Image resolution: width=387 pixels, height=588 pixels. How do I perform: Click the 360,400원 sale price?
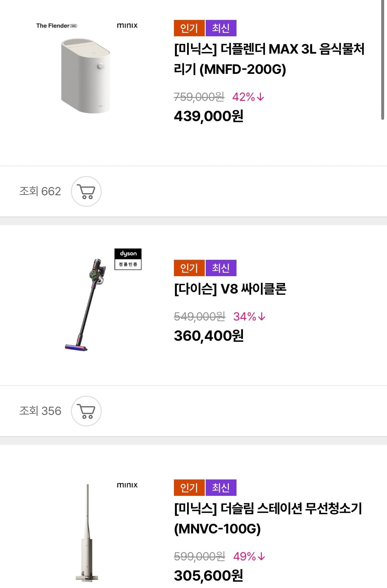pyautogui.click(x=209, y=336)
